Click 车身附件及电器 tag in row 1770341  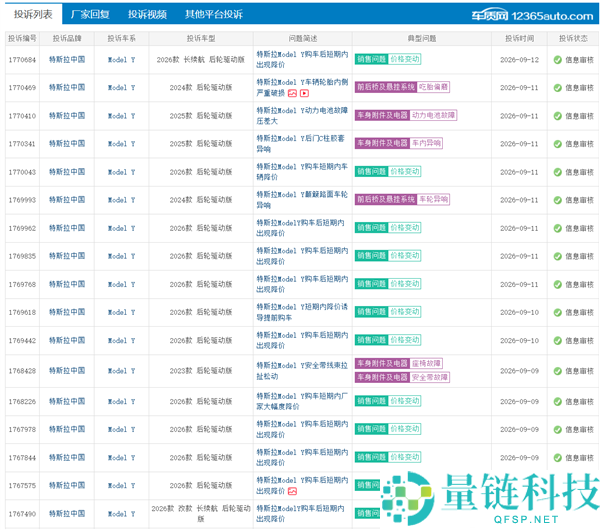tap(382, 143)
